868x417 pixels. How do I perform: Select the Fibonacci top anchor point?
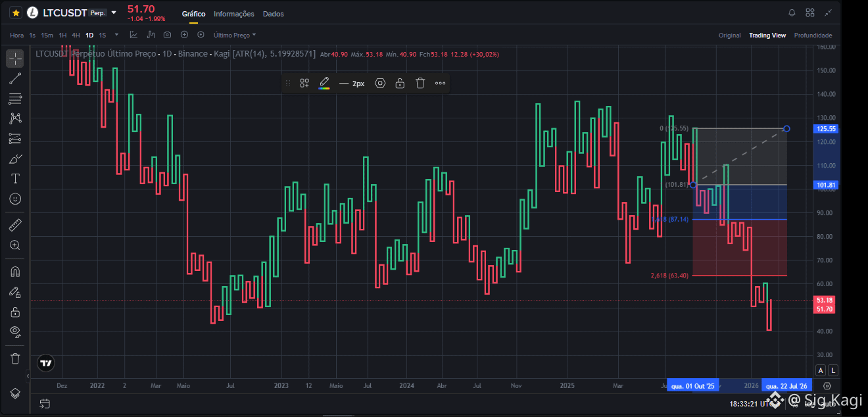[787, 128]
